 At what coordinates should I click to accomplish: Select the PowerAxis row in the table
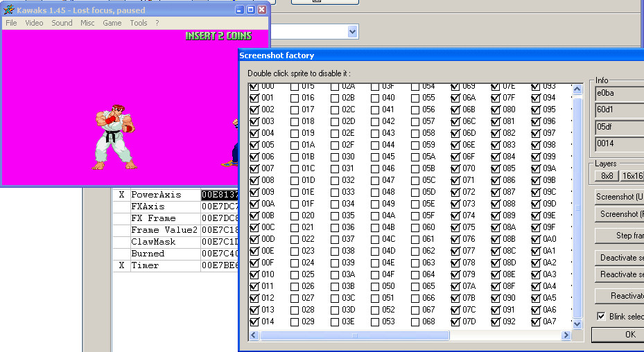176,195
